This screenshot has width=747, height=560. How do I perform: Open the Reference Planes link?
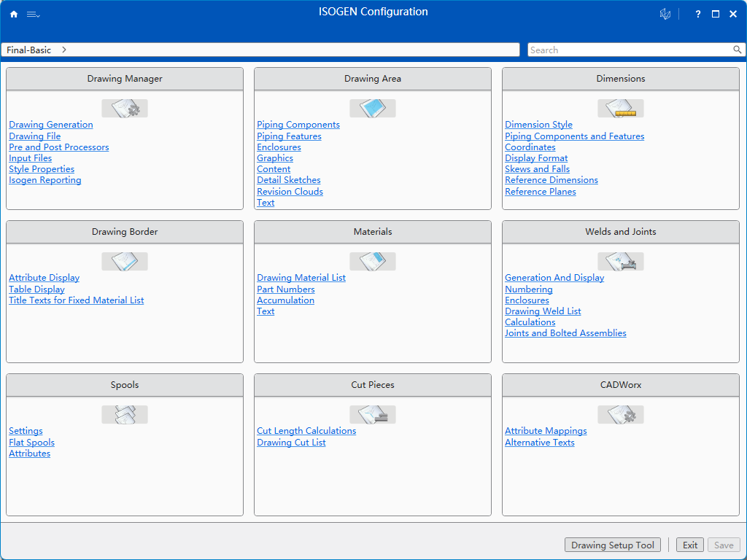(x=541, y=192)
